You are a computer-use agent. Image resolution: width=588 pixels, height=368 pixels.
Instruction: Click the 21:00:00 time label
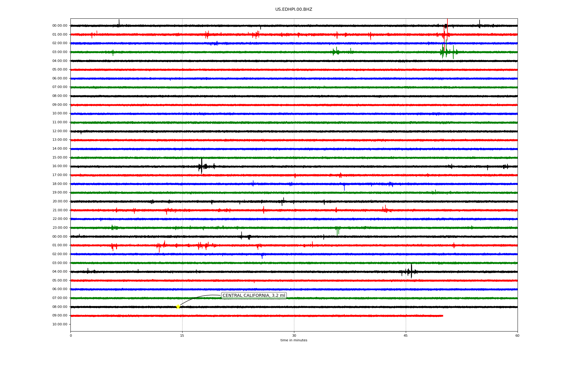60,210
